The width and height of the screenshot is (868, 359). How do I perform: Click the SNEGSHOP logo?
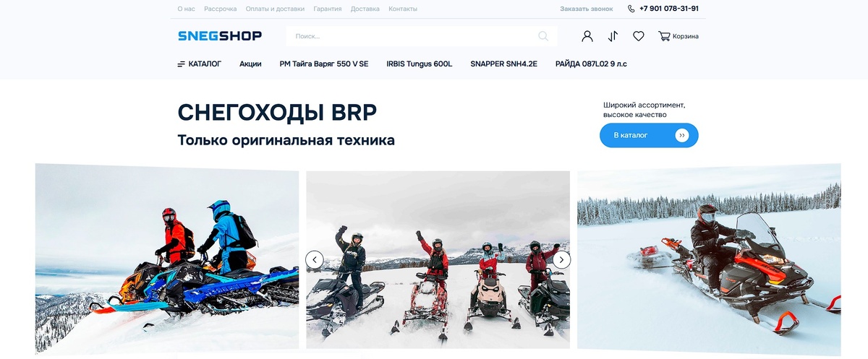pos(220,36)
